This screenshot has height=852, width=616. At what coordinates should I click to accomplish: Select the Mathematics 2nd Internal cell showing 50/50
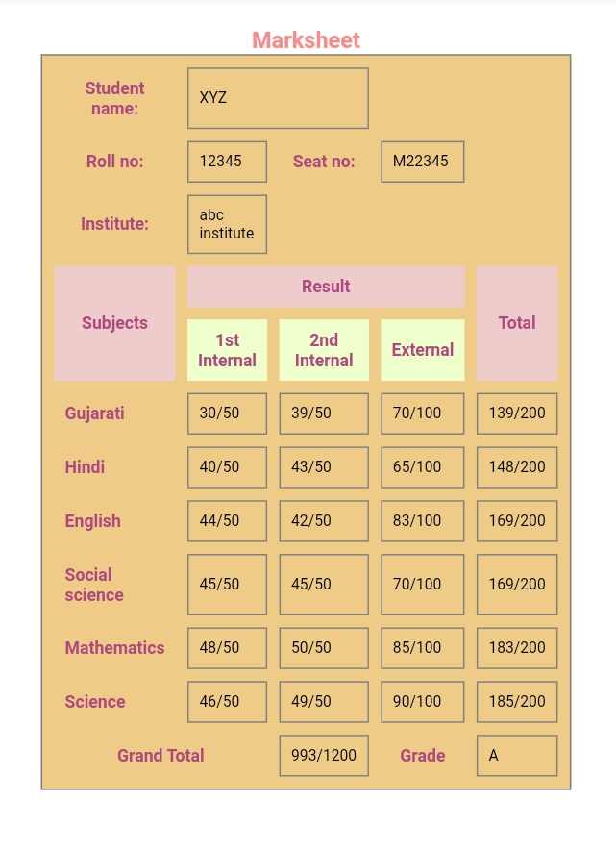[324, 647]
